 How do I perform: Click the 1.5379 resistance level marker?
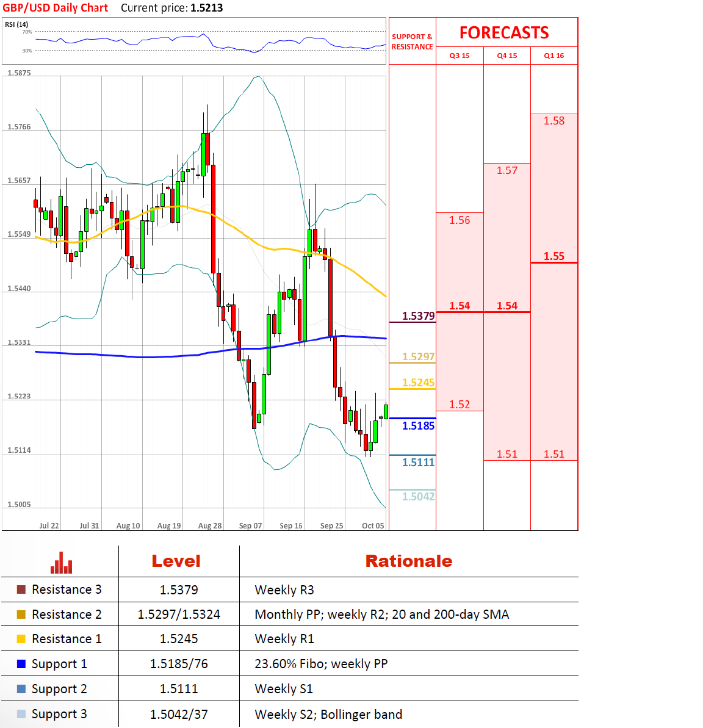[418, 316]
